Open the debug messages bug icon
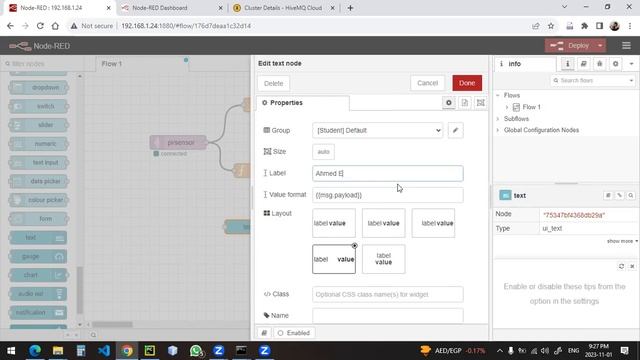640x360 pixels. tap(600, 64)
